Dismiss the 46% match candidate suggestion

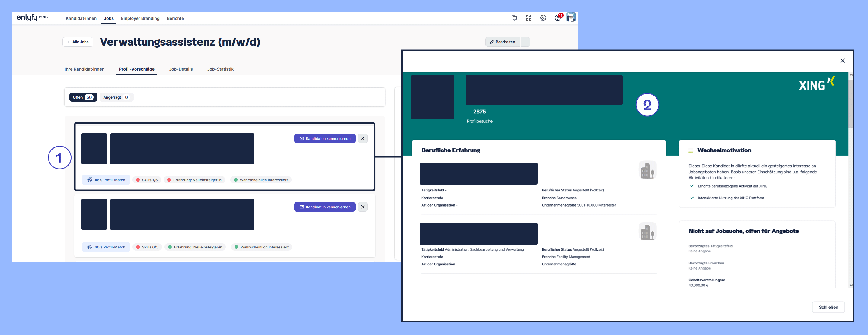tap(362, 138)
